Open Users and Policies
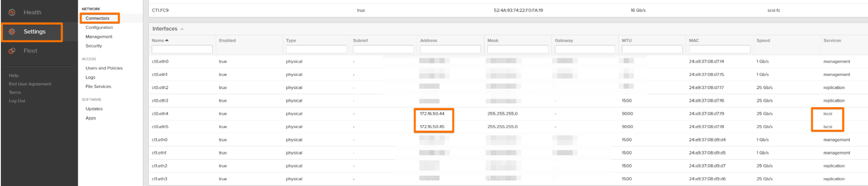This screenshot has height=186, width=868. pos(104,68)
